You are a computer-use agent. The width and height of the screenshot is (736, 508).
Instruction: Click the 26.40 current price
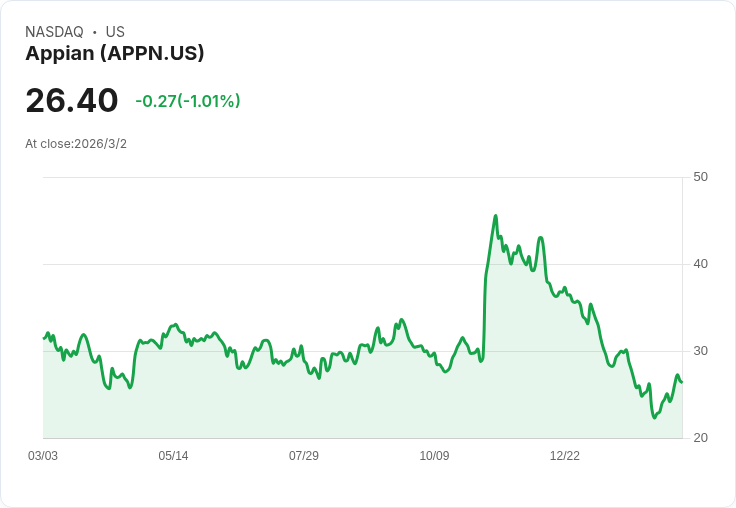pos(72,100)
